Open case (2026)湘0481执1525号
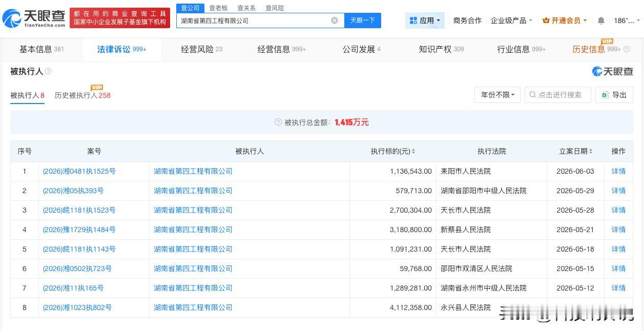The image size is (644, 331). (79, 171)
